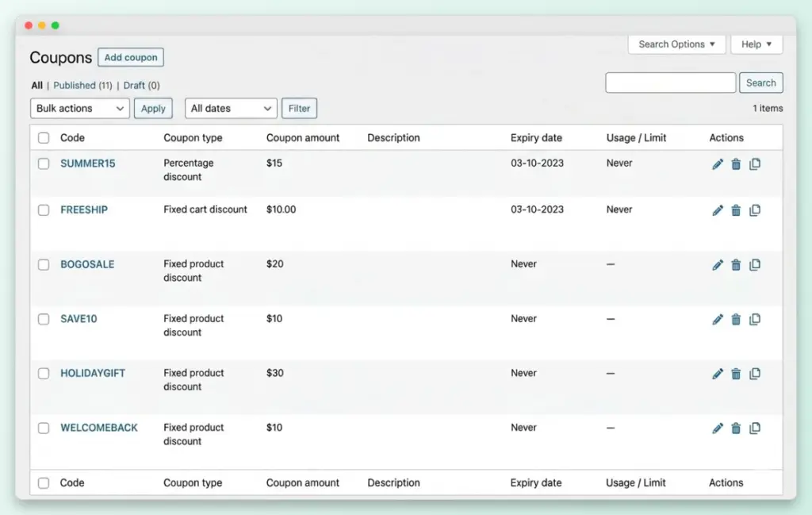Select the checkbox next to FREESHIP
Viewport: 812px width, 515px height.
pos(44,210)
